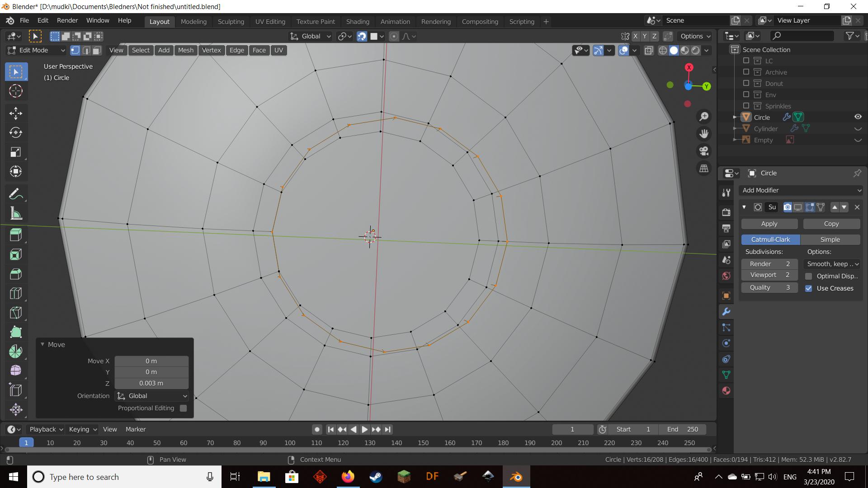Select the Loop Cut tool
868x488 pixels.
point(16,294)
